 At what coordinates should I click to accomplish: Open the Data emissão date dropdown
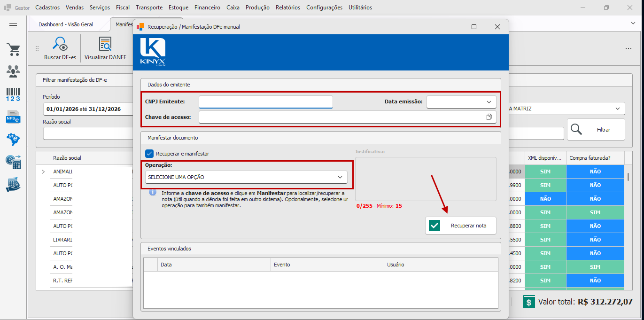pyautogui.click(x=489, y=101)
